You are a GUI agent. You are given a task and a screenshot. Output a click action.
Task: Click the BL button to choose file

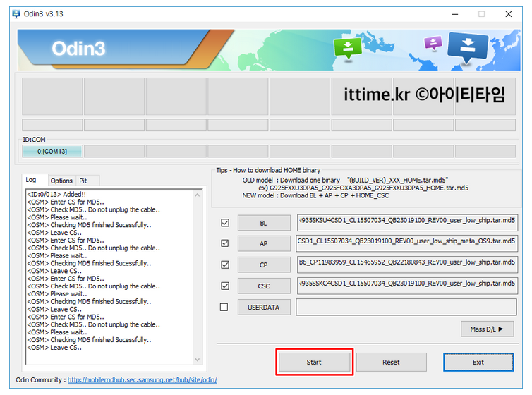(264, 223)
